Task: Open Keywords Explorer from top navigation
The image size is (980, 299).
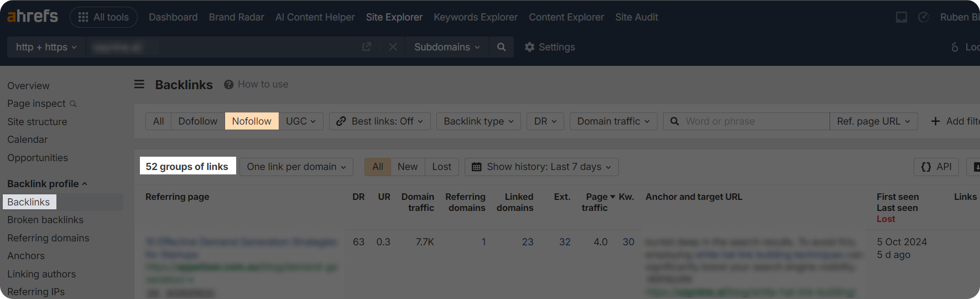Action: click(475, 17)
